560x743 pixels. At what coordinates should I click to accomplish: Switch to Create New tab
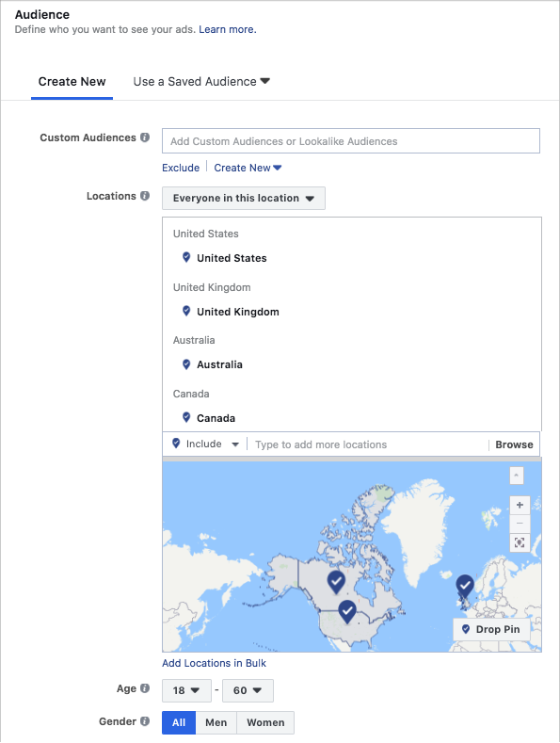point(72,82)
